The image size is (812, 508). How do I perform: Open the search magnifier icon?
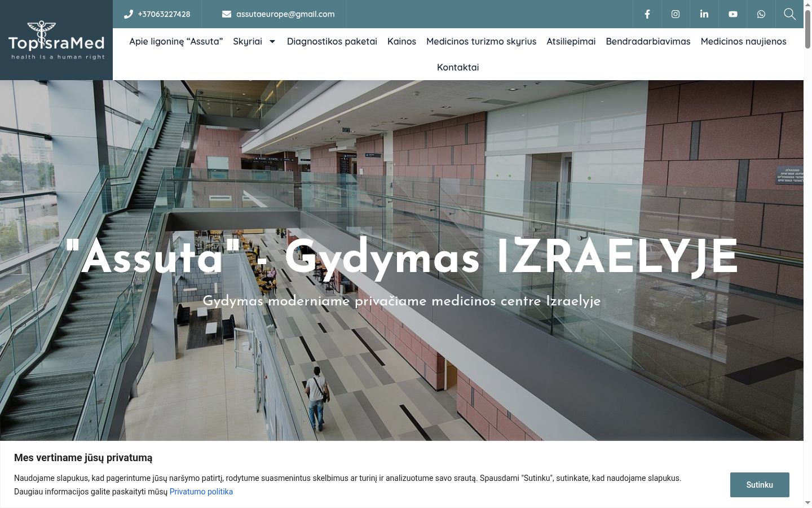tap(789, 14)
